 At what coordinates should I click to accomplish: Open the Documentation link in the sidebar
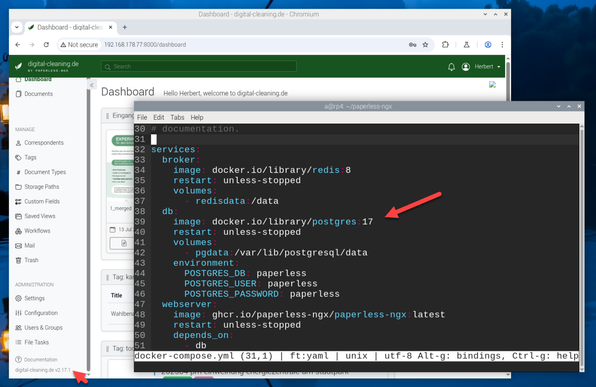(36, 360)
